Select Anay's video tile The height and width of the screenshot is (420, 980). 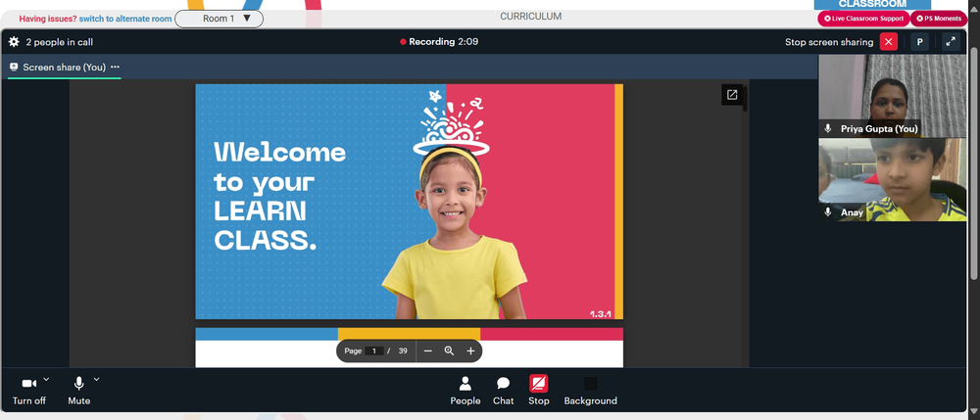[892, 180]
